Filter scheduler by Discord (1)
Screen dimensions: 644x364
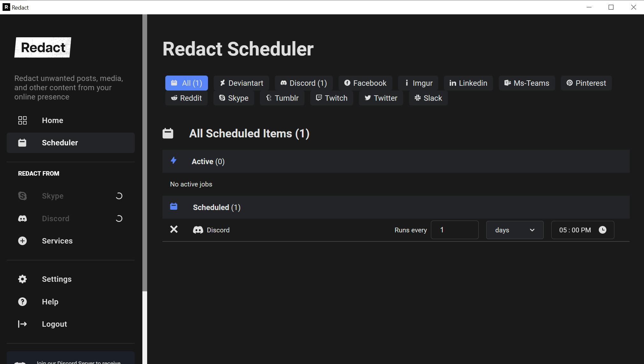(304, 83)
